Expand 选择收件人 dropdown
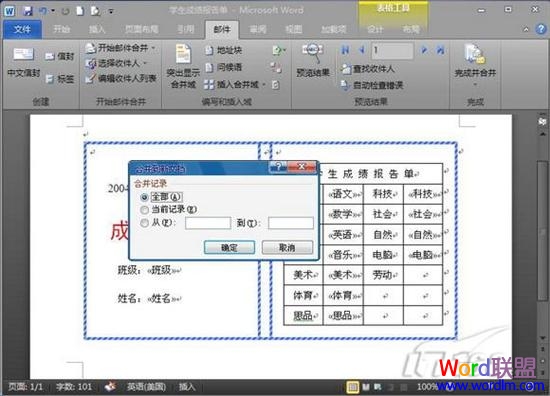550x396 pixels. click(x=116, y=63)
